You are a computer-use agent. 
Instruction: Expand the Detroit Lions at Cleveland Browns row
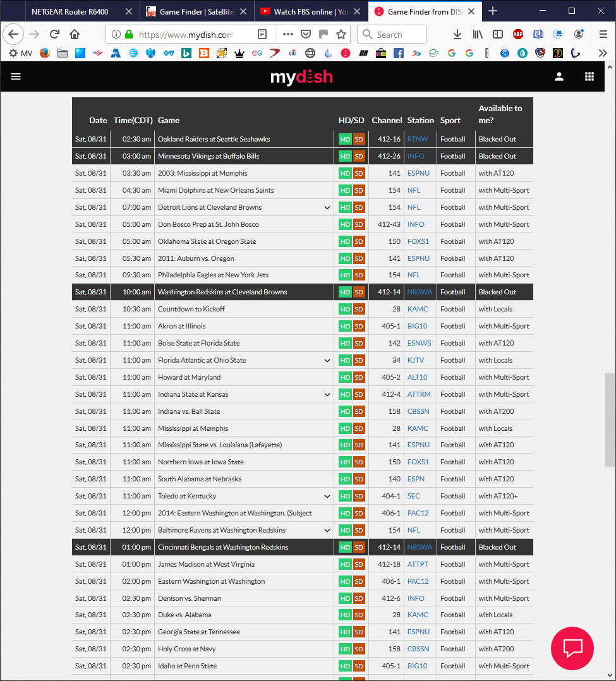(x=327, y=208)
